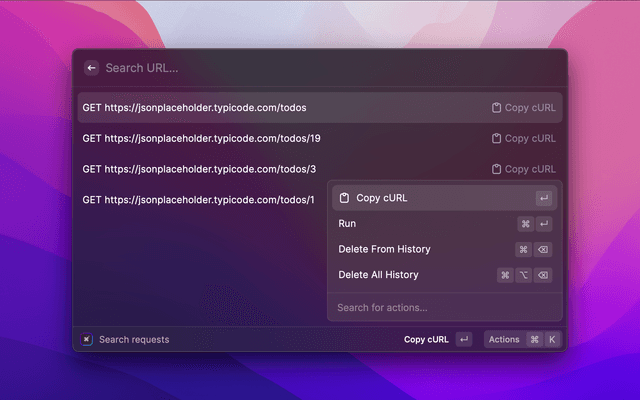The width and height of the screenshot is (640, 400).
Task: Click the extension icon beside Search requests
Action: (88, 340)
